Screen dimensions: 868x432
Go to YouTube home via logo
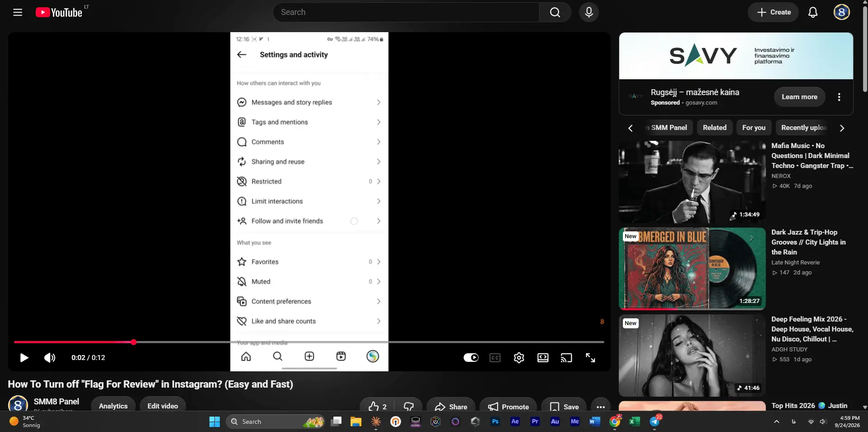pos(59,12)
